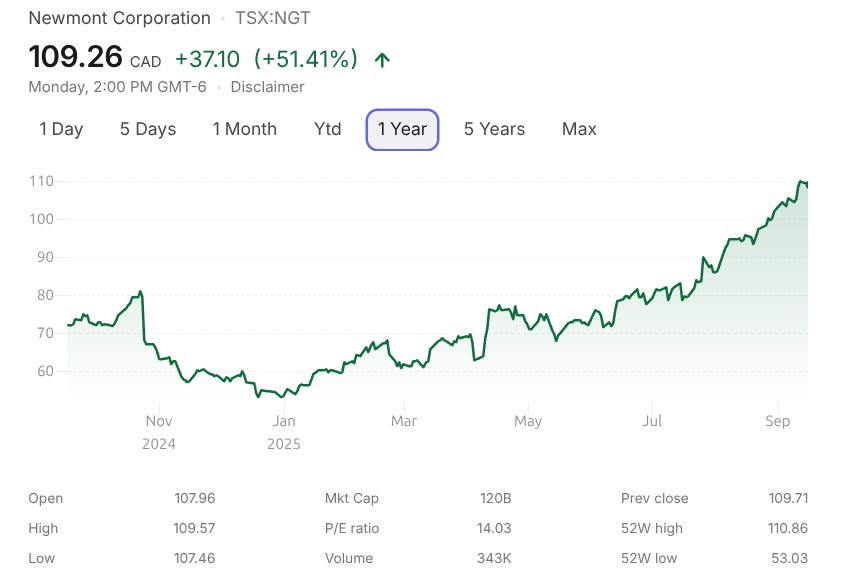Click the 109.26 price value

(76, 57)
